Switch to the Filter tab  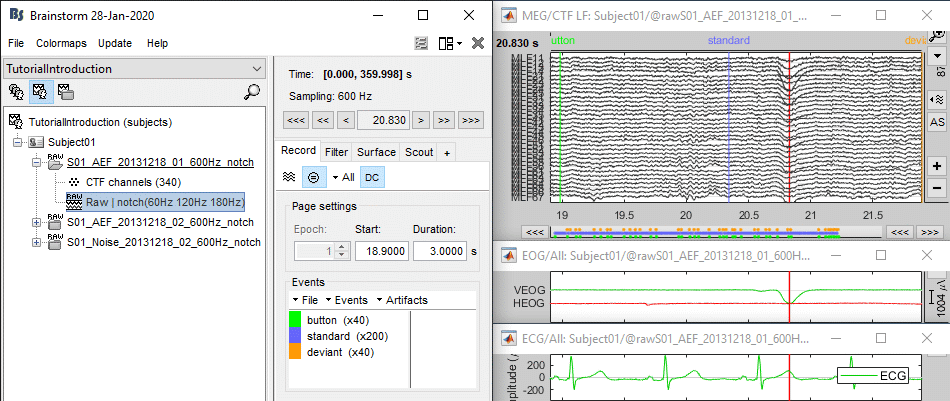coord(336,152)
